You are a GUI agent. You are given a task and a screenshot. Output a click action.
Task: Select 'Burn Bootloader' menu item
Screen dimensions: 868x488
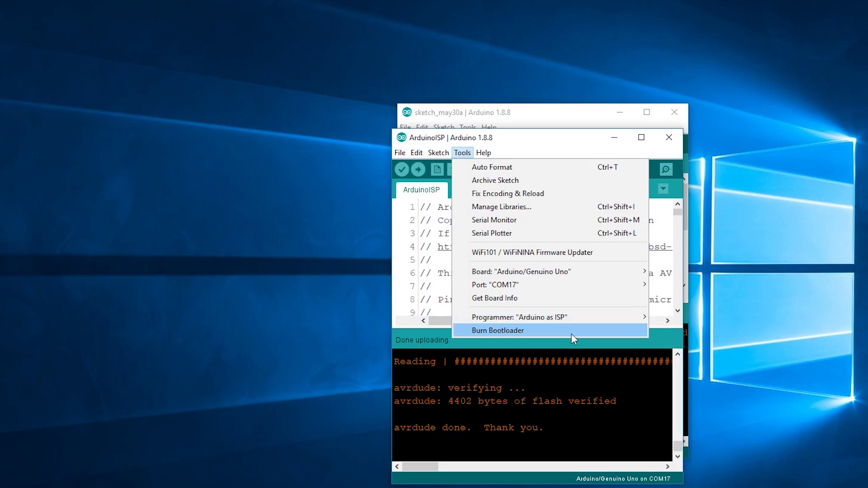click(x=498, y=330)
